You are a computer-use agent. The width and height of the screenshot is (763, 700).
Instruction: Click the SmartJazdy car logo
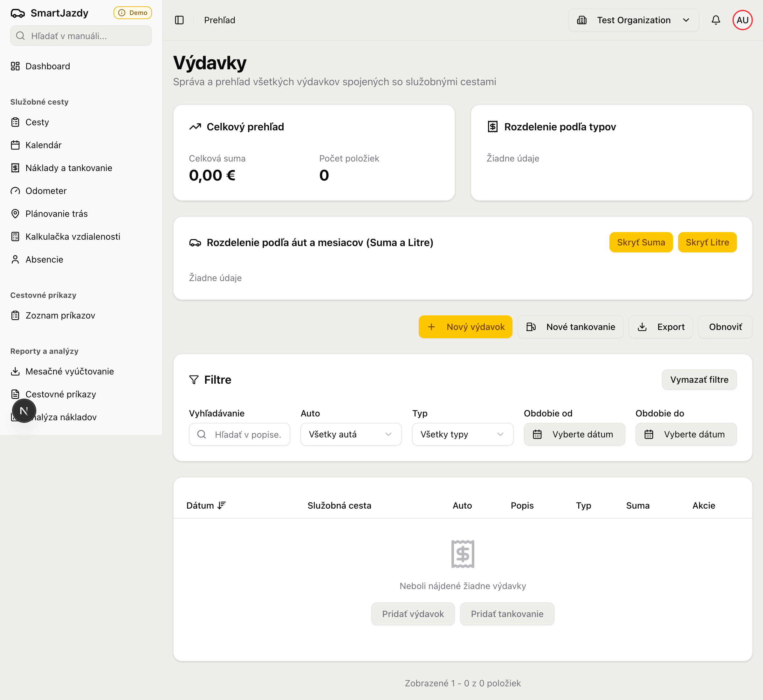coord(17,13)
